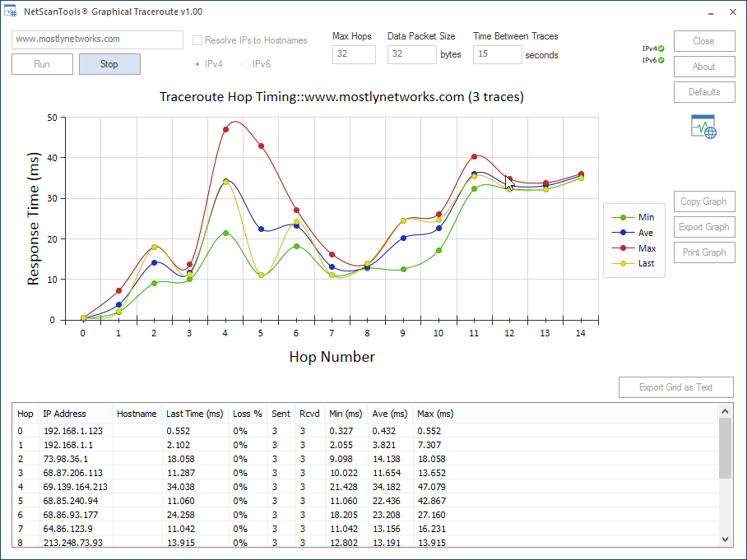
Task: Click the IPv4 green status check icon
Action: click(661, 49)
